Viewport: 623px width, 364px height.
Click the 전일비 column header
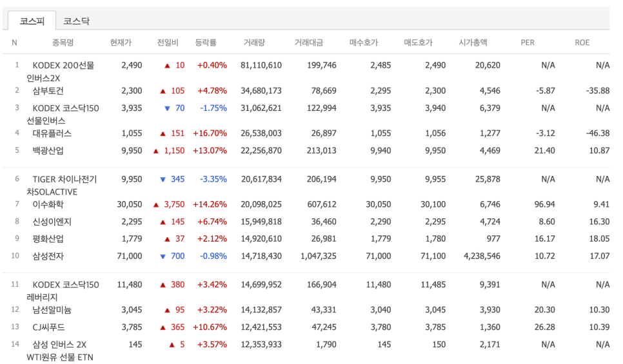(168, 43)
